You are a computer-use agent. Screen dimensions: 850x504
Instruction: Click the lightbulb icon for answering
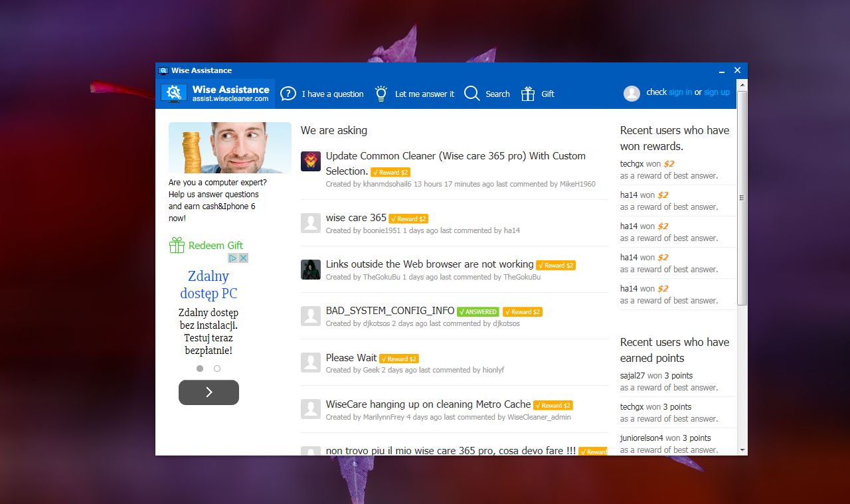coord(381,94)
